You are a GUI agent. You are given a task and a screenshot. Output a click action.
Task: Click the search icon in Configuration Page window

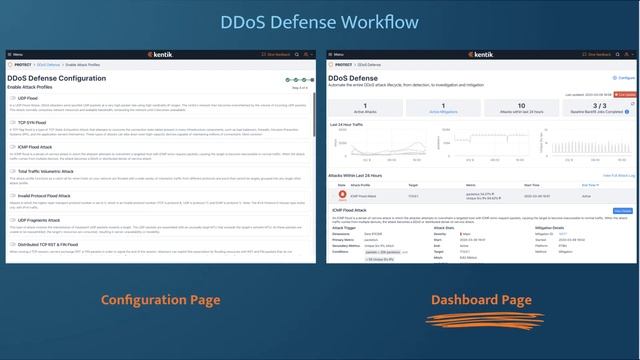[297, 54]
